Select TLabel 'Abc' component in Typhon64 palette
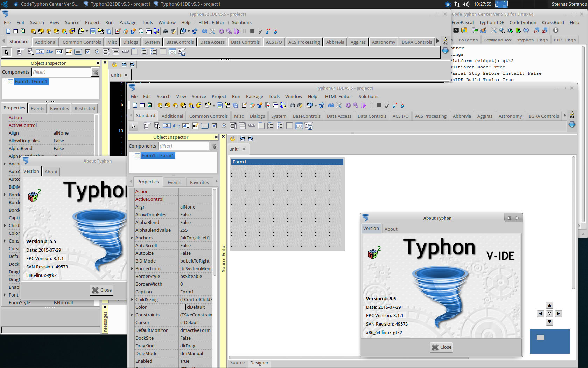Screen dimensions: 588x368 tap(176, 126)
